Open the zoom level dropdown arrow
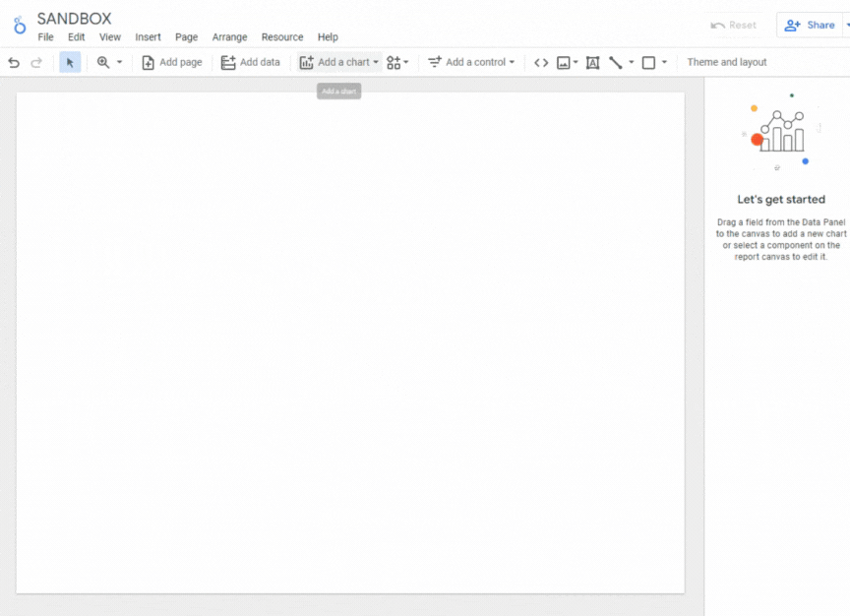 pos(120,62)
